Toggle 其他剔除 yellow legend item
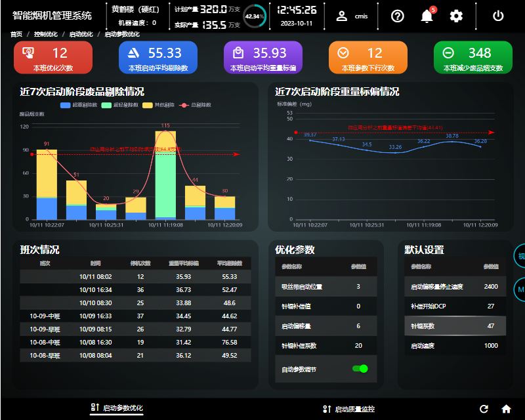This screenshot has width=525, height=420. 158,105
